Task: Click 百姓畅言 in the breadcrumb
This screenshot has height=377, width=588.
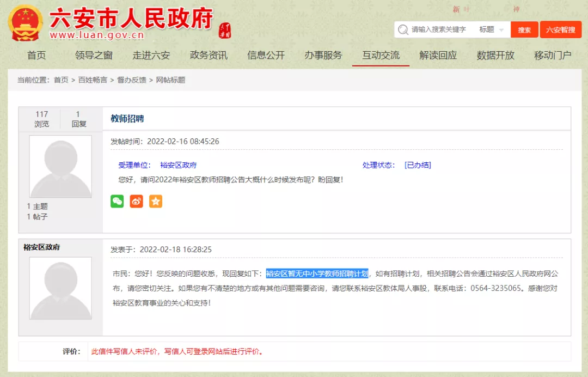Action: [x=93, y=80]
